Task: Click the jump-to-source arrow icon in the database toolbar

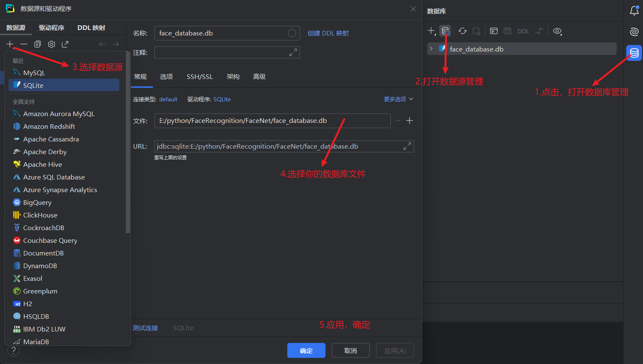Action: [539, 31]
